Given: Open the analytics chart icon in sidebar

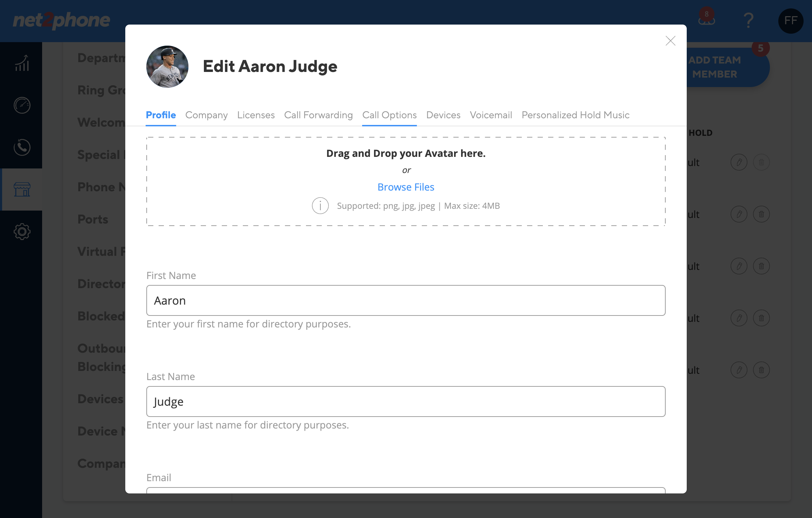Looking at the screenshot, I should [22, 63].
